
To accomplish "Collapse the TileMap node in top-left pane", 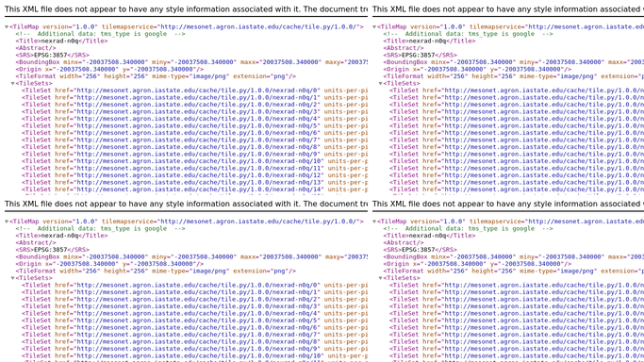I will coord(7,26).
